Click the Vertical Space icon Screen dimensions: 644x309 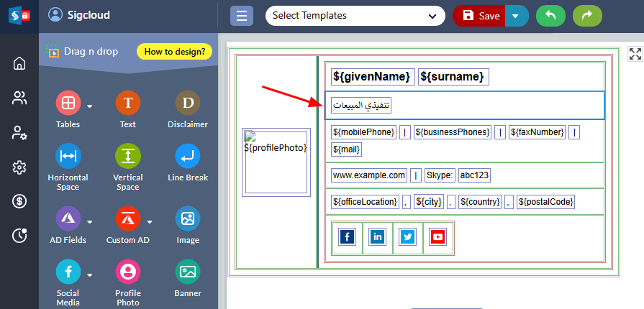127,157
